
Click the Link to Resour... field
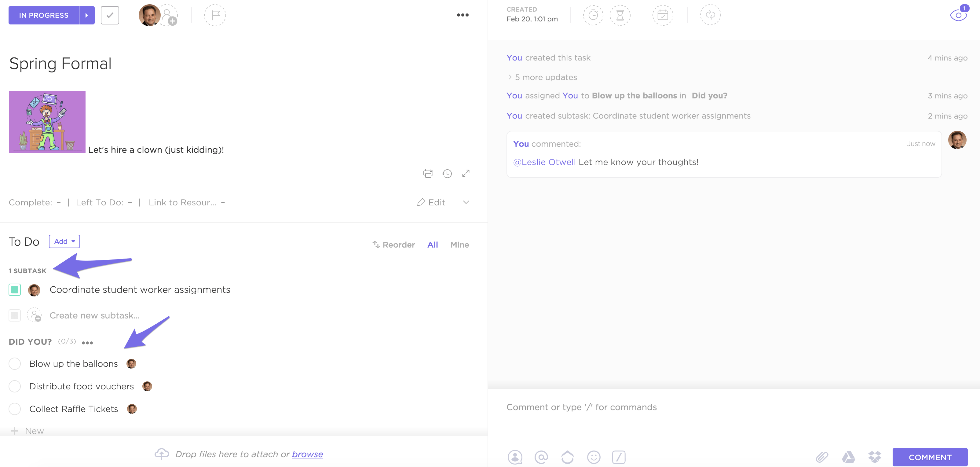(x=186, y=203)
